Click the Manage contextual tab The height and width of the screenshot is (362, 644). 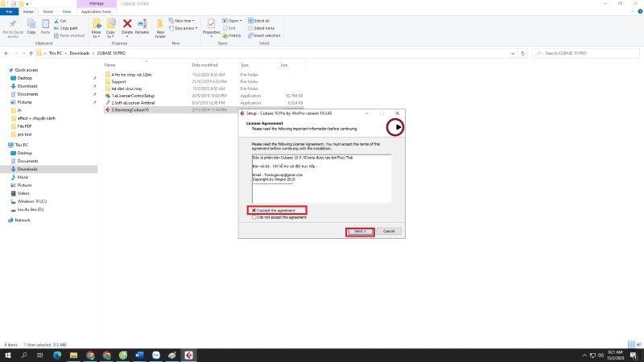click(96, 4)
